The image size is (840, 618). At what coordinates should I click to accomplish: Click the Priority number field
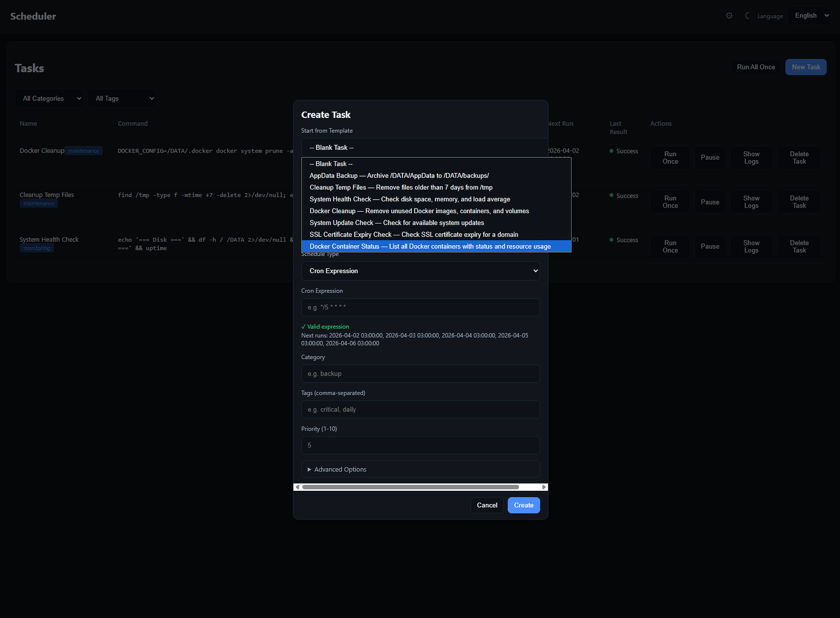pos(420,445)
